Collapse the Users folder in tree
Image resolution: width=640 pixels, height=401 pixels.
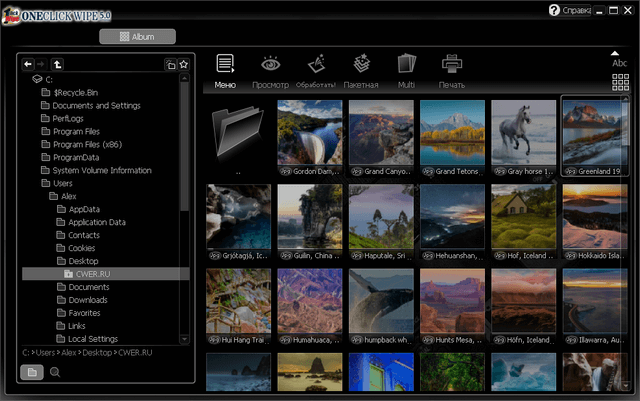pyautogui.click(x=62, y=183)
